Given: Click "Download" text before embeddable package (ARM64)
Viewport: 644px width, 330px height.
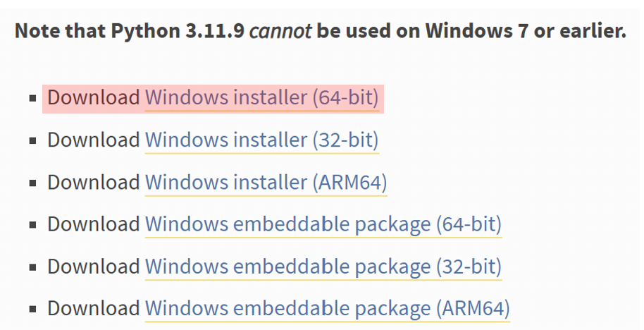Looking at the screenshot, I should (x=94, y=308).
